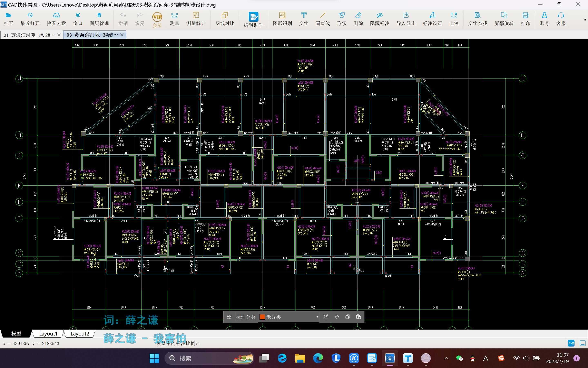The height and width of the screenshot is (368, 588).
Task: Click the P+D status bar button
Action: coord(571,343)
